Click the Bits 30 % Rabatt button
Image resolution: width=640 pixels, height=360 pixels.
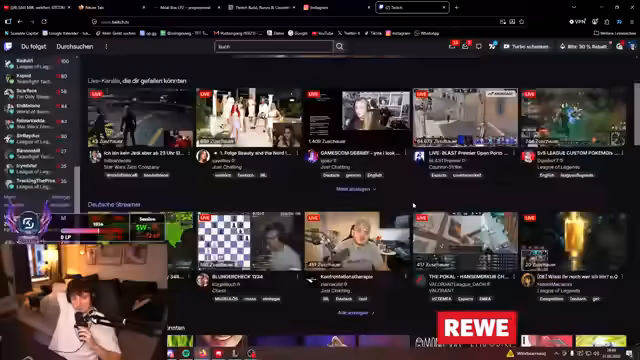pyautogui.click(x=583, y=47)
